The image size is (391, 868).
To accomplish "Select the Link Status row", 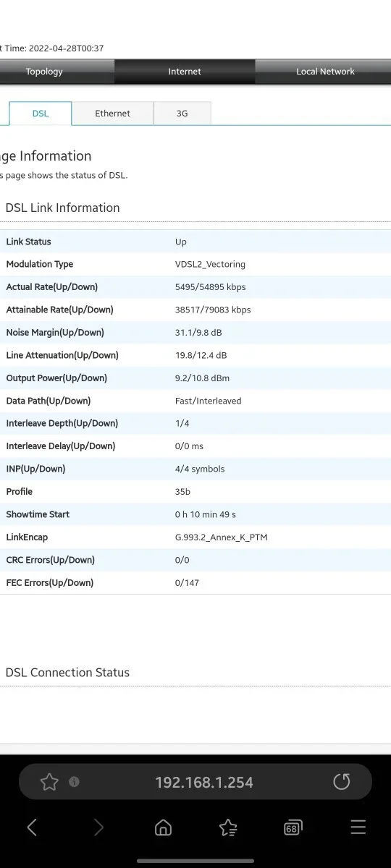I will click(x=195, y=242).
